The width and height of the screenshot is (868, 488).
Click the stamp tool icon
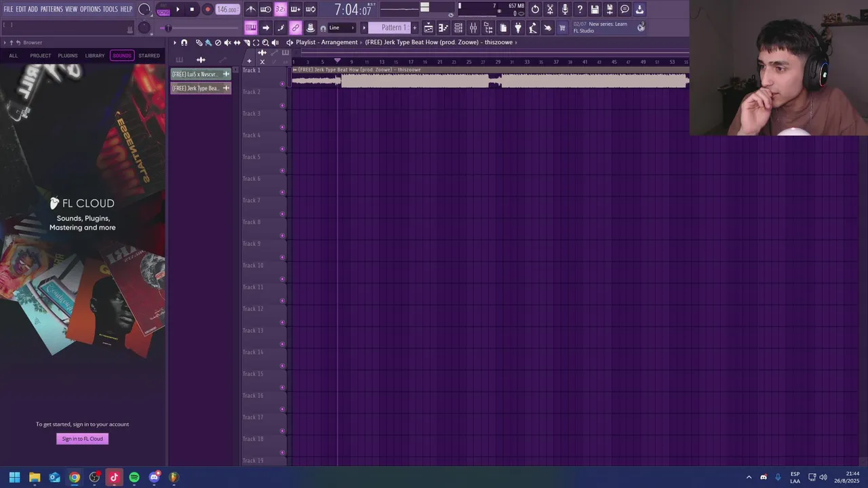(311, 28)
